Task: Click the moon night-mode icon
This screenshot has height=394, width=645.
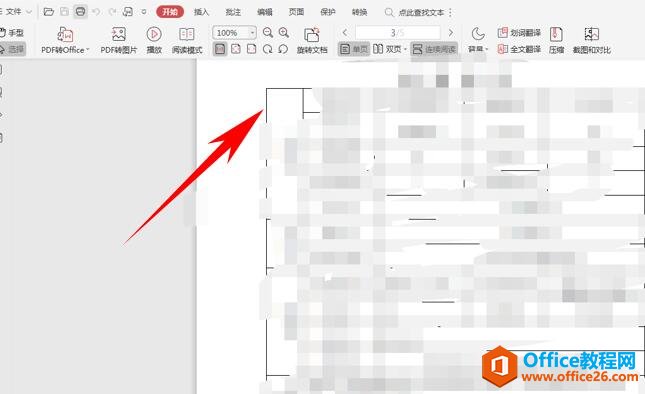Action: click(x=478, y=34)
